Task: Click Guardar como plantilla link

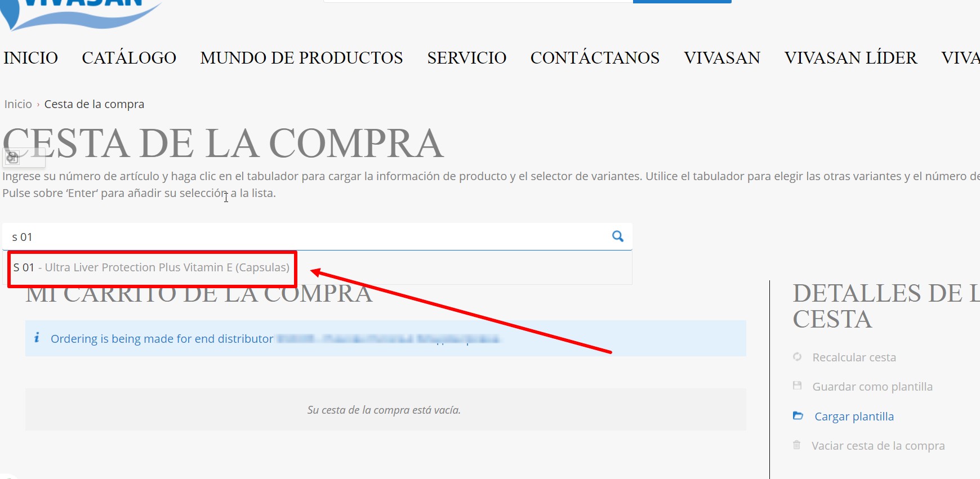Action: [x=872, y=387]
